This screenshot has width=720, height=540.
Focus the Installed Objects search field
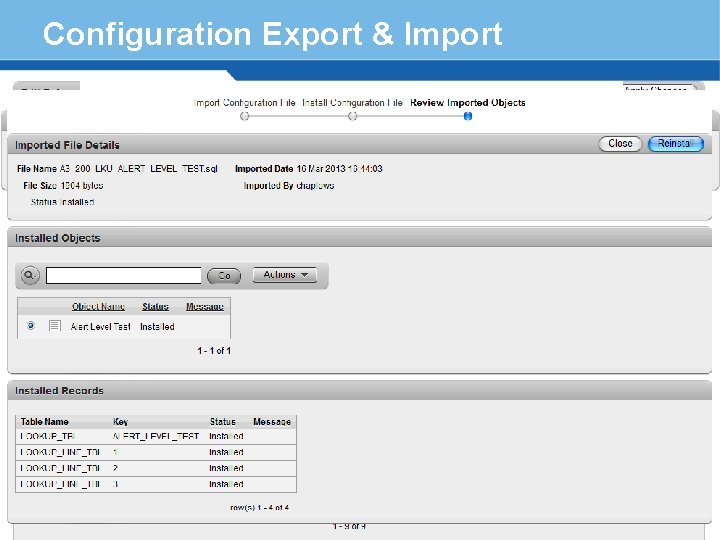124,276
